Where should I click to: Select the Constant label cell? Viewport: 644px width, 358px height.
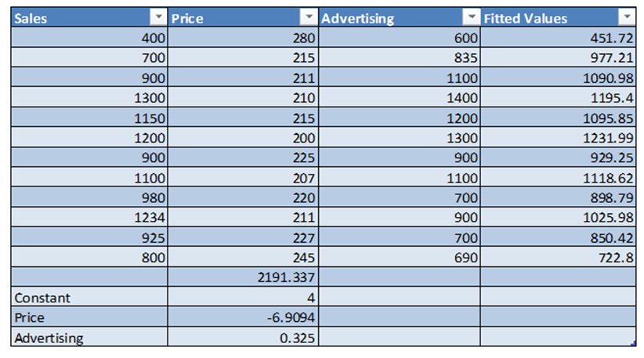89,298
